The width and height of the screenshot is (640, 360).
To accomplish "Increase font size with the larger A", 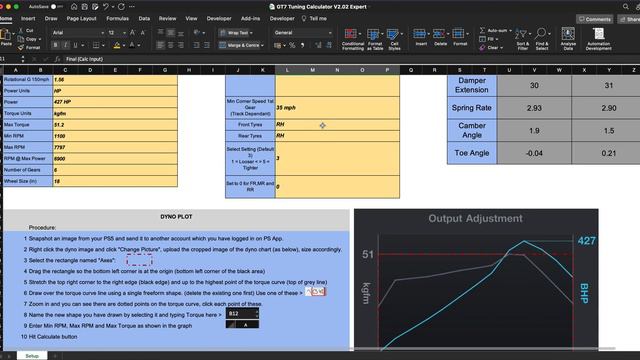I will tap(132, 33).
